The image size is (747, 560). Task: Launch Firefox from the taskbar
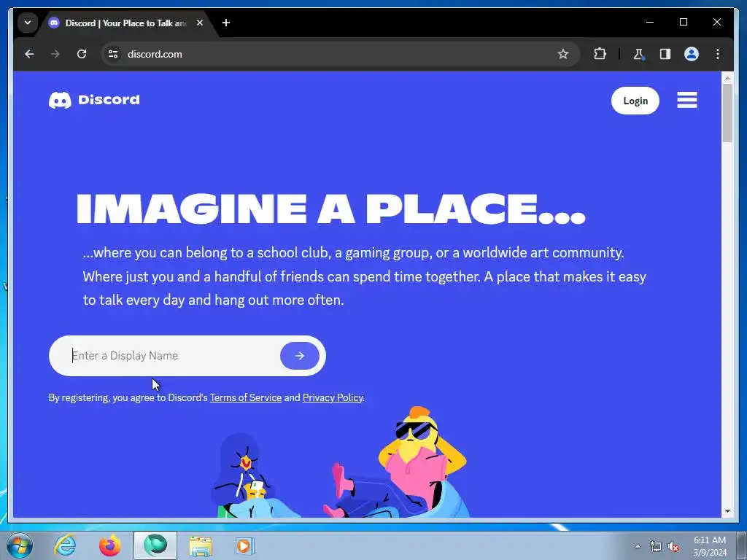click(x=110, y=545)
